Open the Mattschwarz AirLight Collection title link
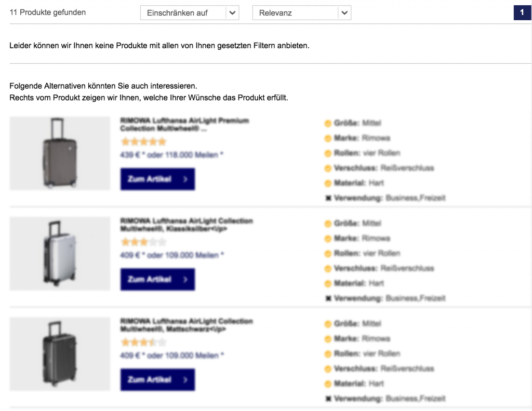Screen dimensions: 532x411 187,325
